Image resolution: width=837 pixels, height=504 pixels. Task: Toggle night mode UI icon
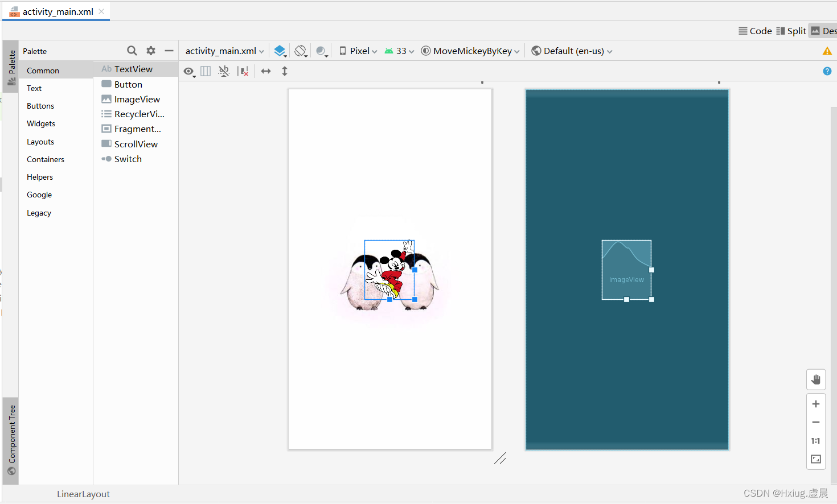322,51
